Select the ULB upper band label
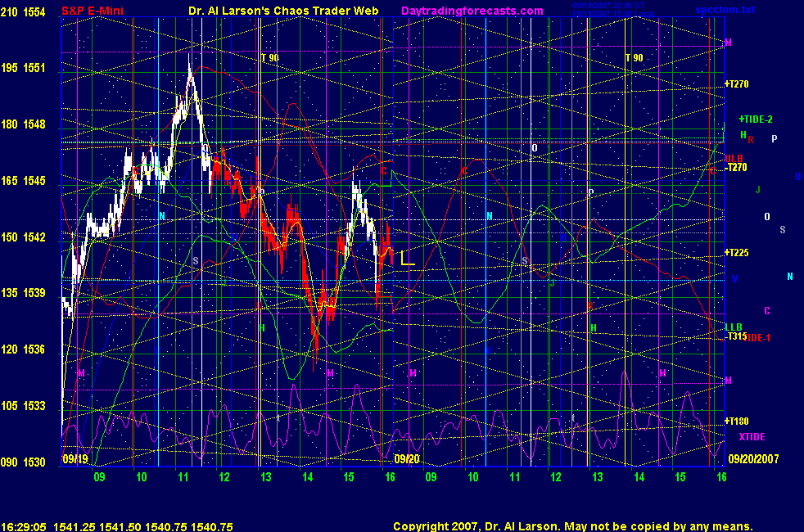Image resolution: width=804 pixels, height=532 pixels. 734,158
